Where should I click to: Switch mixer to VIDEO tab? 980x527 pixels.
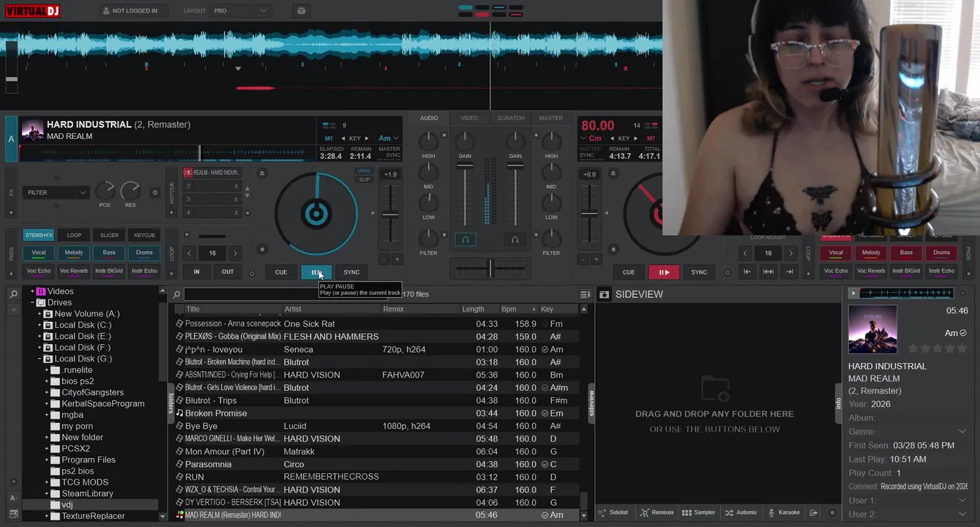tap(469, 118)
